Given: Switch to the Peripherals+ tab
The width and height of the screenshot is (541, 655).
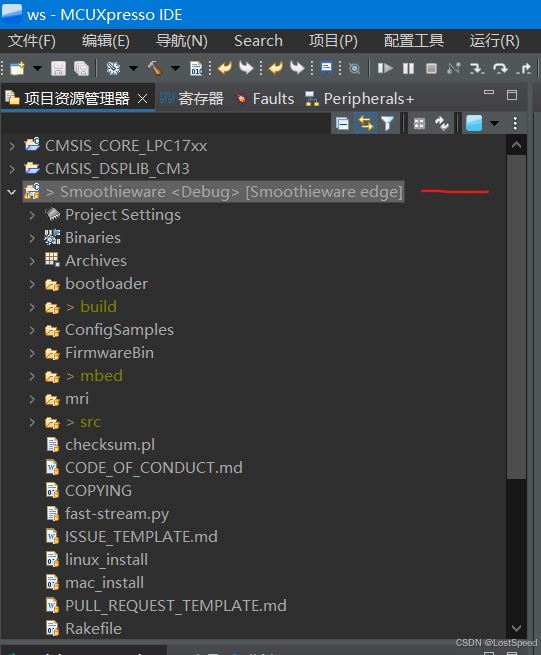Looking at the screenshot, I should 359,99.
